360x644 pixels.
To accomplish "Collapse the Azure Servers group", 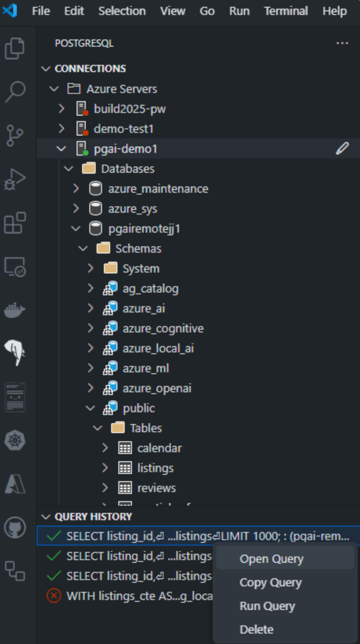I will click(x=54, y=89).
